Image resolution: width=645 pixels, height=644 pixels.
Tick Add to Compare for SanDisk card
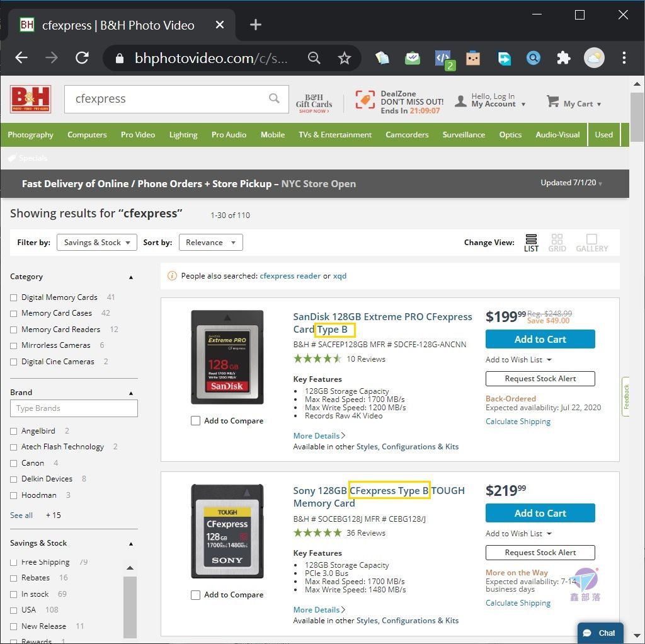195,420
